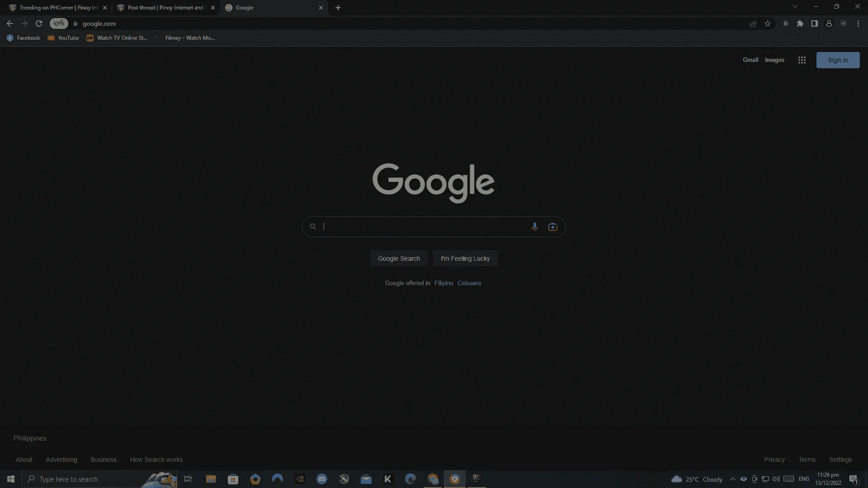This screenshot has width=868, height=488.
Task: Open Watch TV Online bookmark
Action: (x=117, y=38)
